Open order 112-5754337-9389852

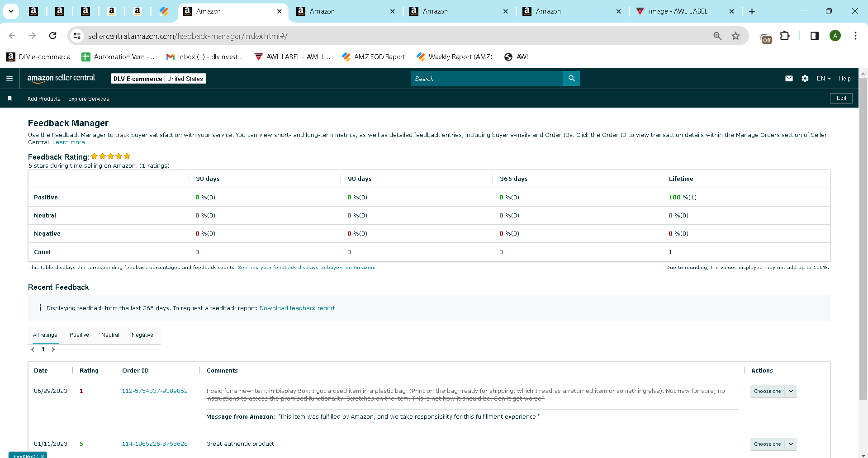pos(155,391)
